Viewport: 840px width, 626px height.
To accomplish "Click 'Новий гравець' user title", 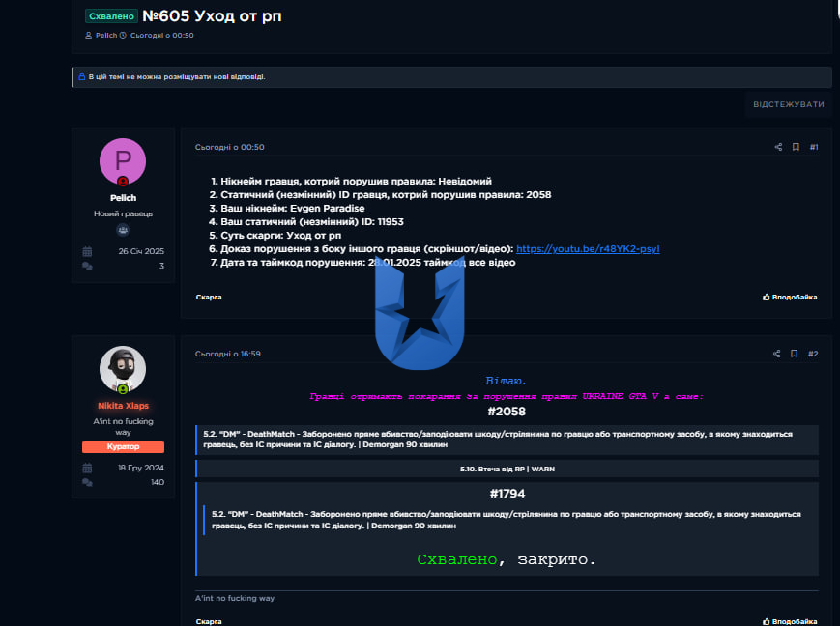I will coord(123,213).
